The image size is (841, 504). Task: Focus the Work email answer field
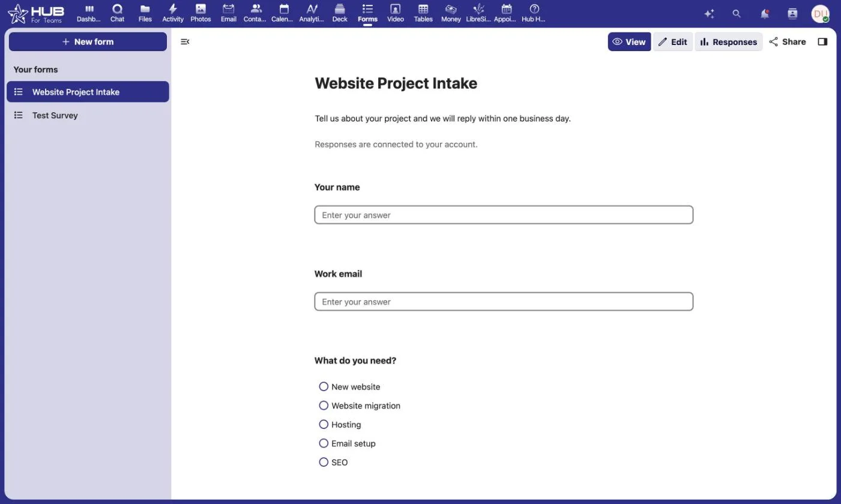pos(504,301)
